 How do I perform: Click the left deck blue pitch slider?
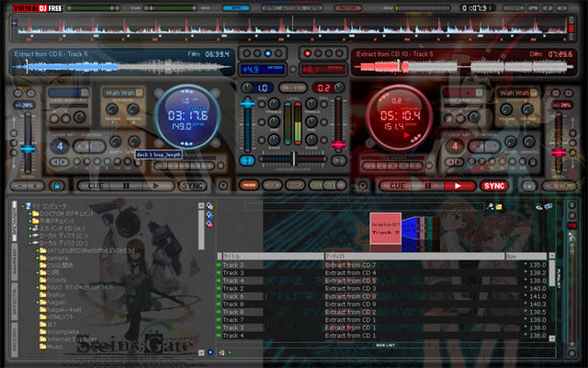pos(28,149)
